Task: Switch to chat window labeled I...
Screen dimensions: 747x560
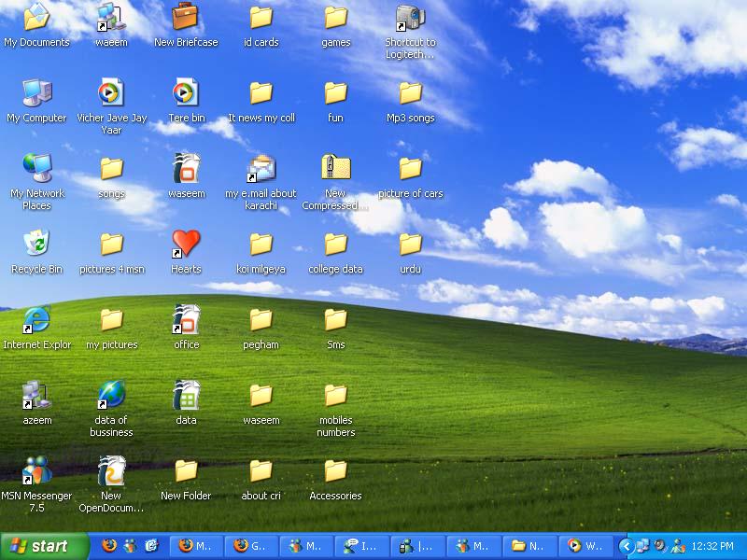Action: tap(362, 546)
